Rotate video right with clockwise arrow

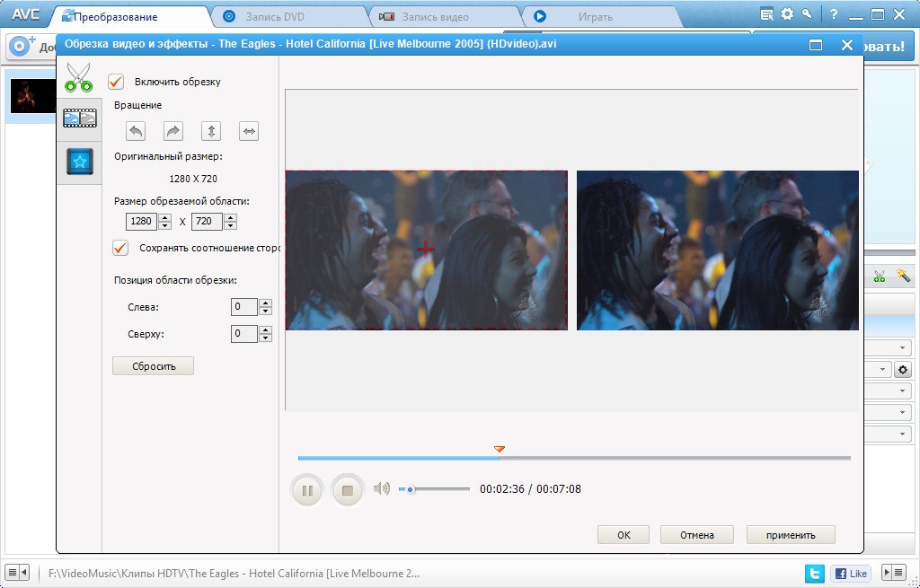[173, 132]
